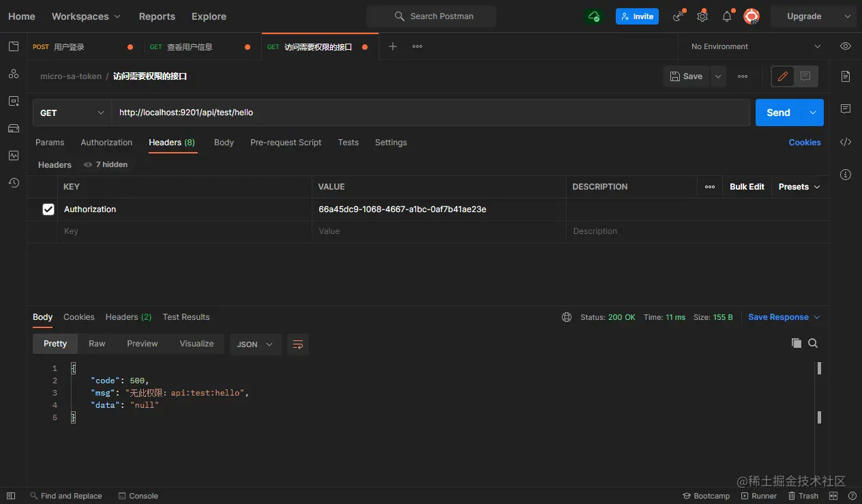
Task: Open user avatar profile menu
Action: 751,16
